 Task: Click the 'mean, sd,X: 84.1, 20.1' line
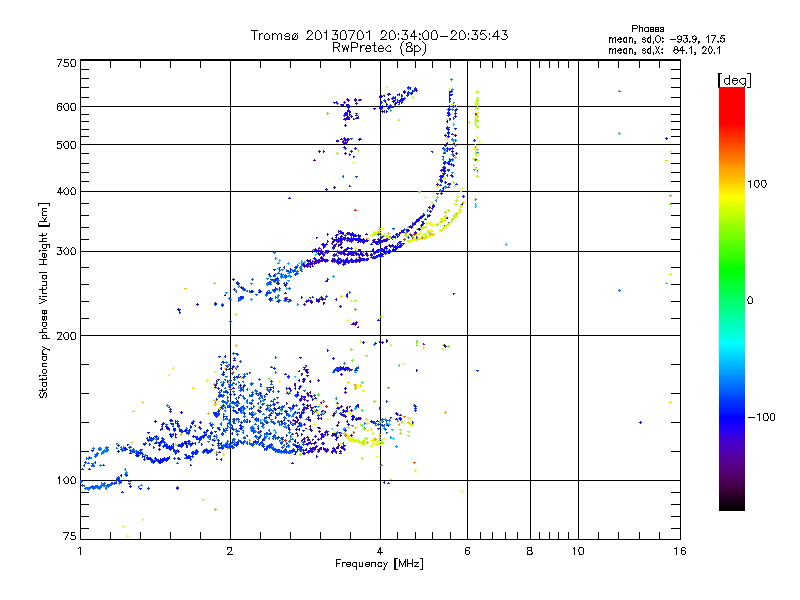coord(664,50)
